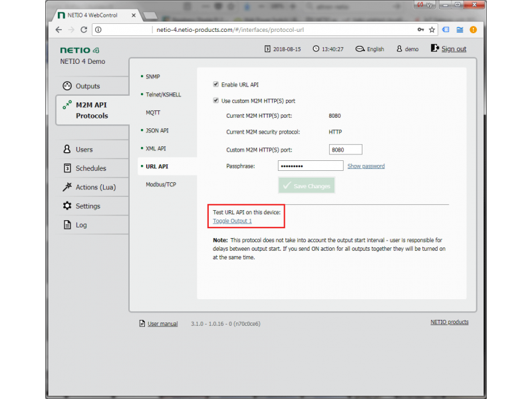Open a new browser tab

150,15
